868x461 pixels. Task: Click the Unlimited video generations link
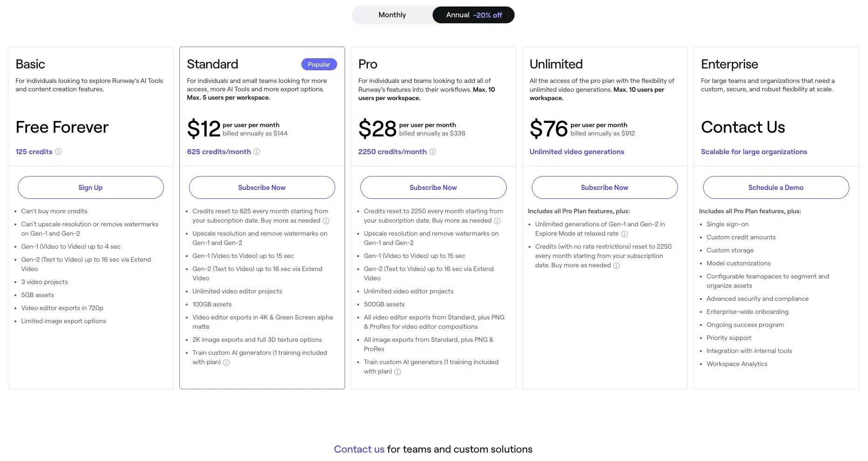click(x=576, y=151)
